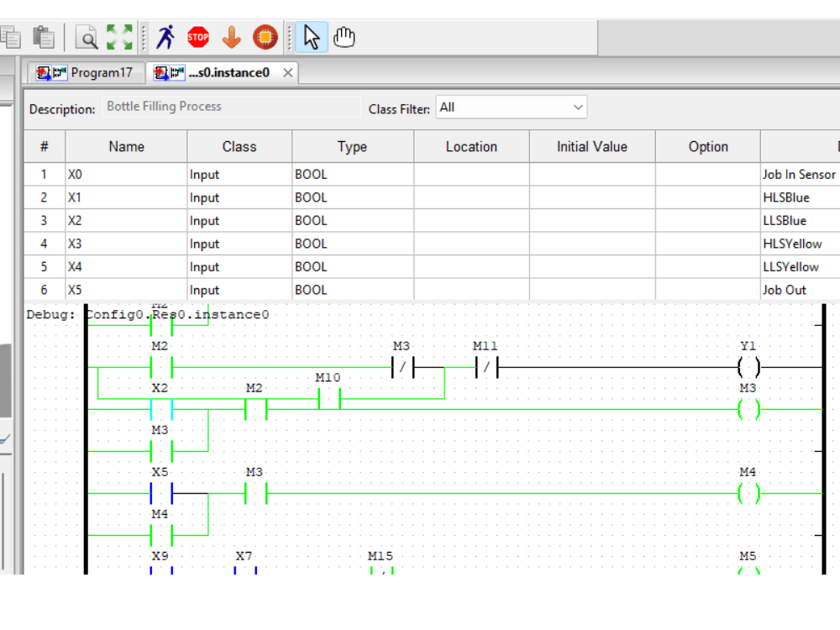Switch to the hand pan tool
Image resolution: width=840 pixels, height=630 pixels.
pyautogui.click(x=343, y=36)
